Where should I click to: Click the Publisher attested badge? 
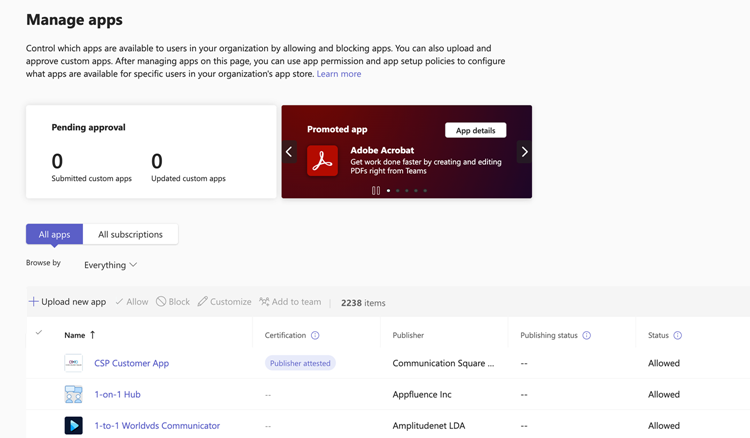point(300,363)
